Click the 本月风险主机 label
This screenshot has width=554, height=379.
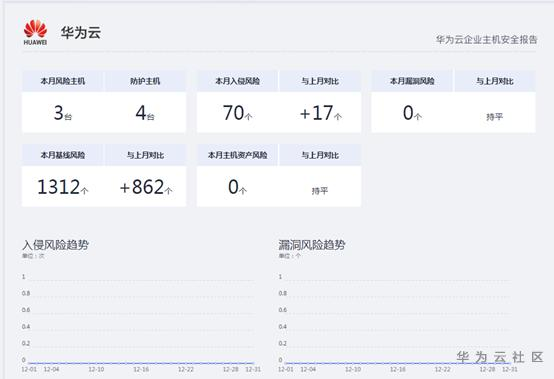(x=63, y=81)
